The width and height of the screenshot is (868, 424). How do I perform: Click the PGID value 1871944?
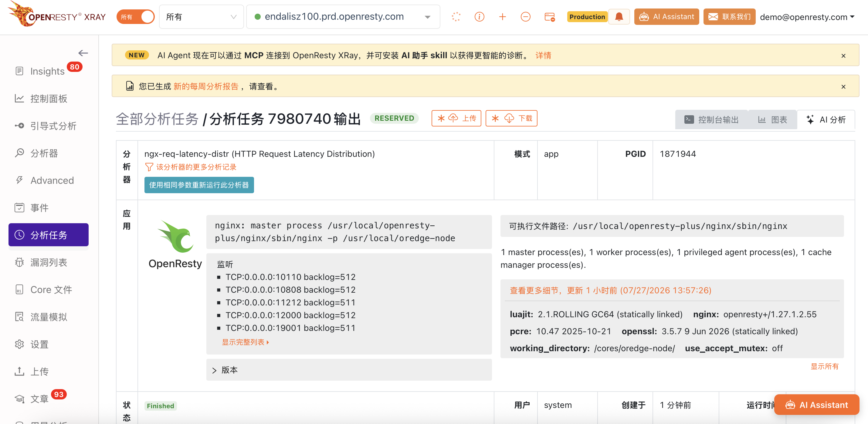coord(678,154)
